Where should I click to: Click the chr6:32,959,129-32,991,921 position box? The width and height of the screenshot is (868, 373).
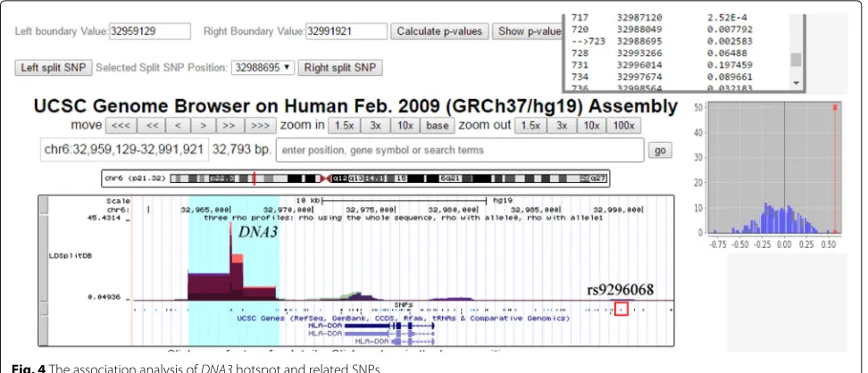124,149
